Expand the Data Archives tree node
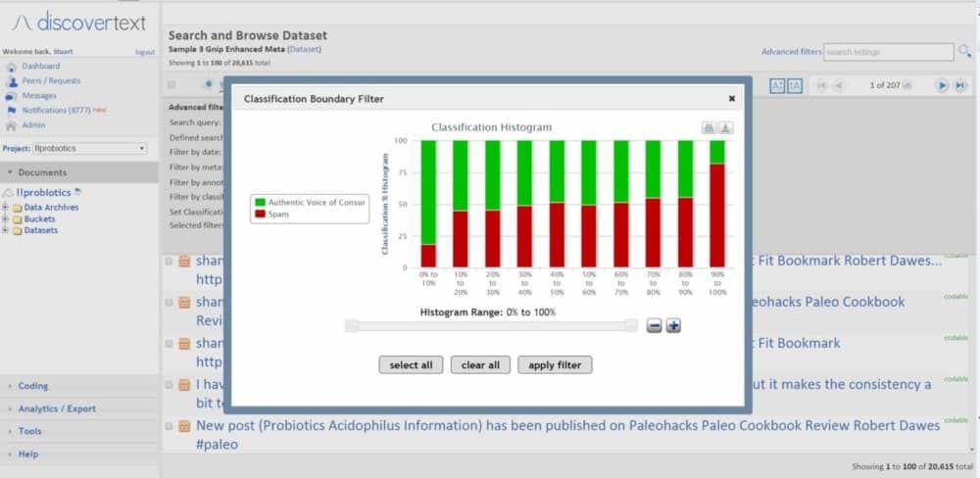Image resolution: width=980 pixels, height=478 pixels. 6,208
